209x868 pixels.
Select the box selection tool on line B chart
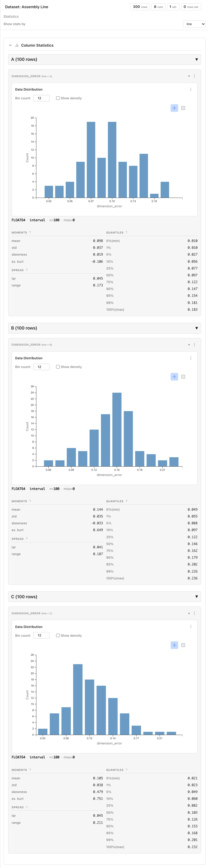click(x=183, y=377)
